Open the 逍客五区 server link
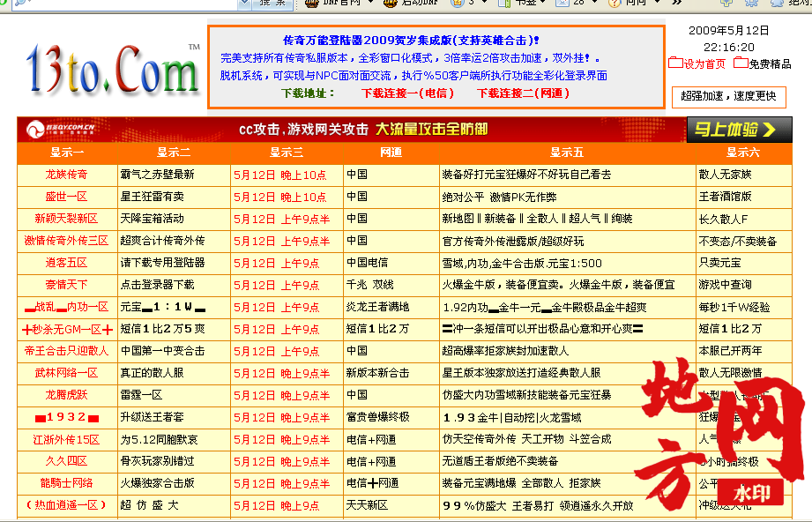812x522 pixels. tap(66, 263)
